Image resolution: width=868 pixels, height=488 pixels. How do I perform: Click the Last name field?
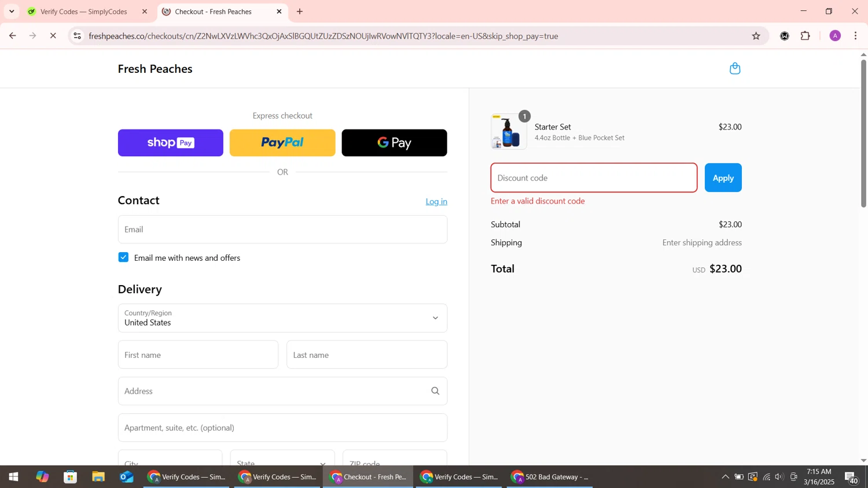(x=367, y=354)
